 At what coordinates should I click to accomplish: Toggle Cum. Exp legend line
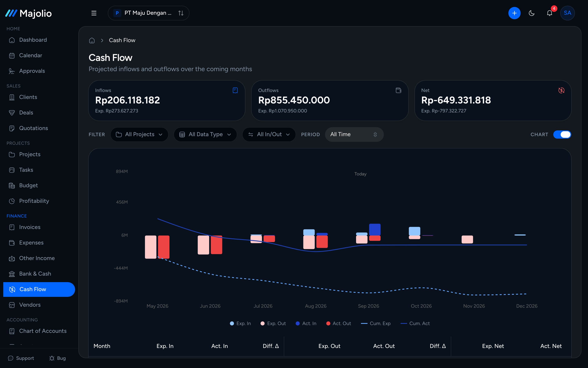376,323
